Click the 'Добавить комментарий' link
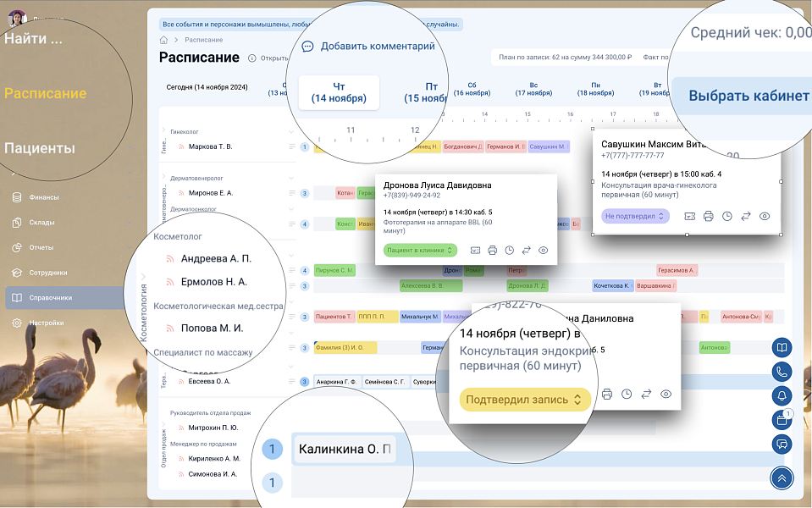The image size is (812, 508). click(x=368, y=47)
